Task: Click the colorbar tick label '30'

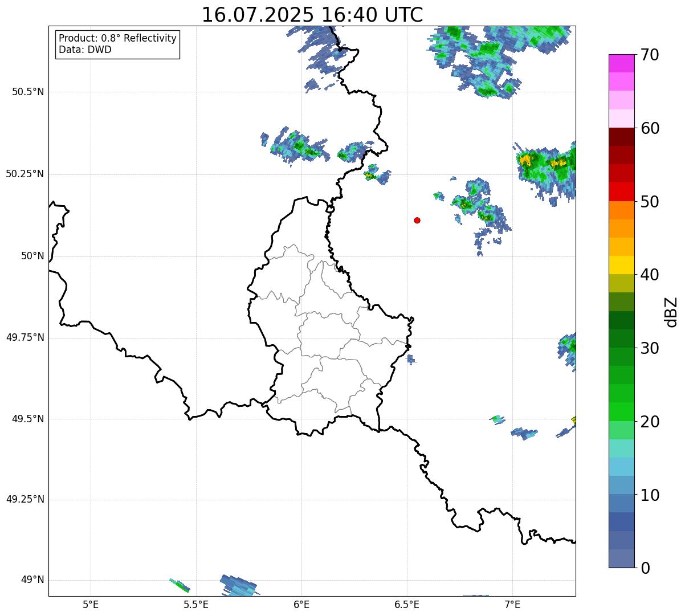Action: [x=650, y=348]
